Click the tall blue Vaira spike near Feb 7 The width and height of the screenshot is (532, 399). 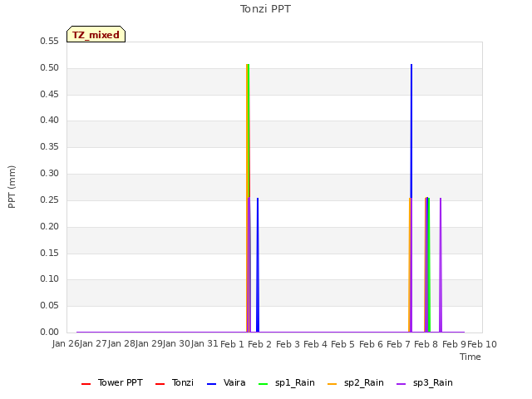pyautogui.click(x=411, y=129)
